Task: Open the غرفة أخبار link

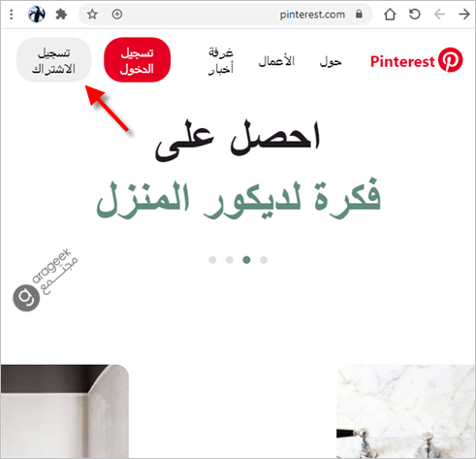Action: [x=221, y=60]
